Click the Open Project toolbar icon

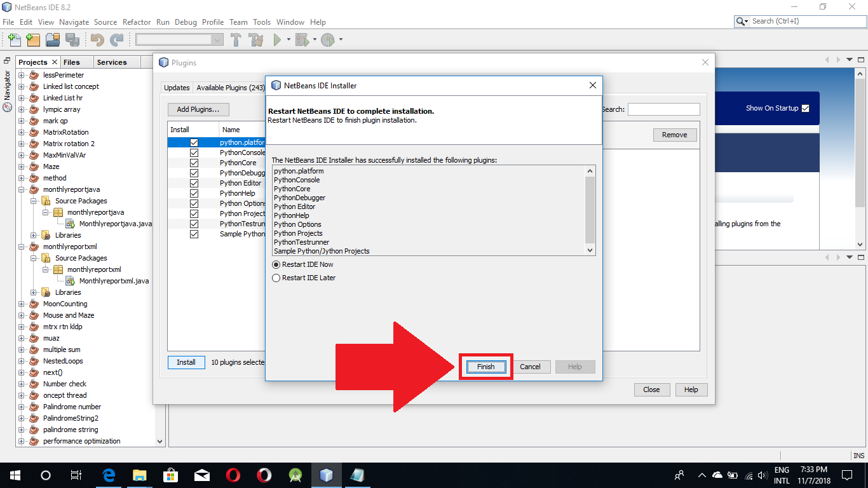53,40
